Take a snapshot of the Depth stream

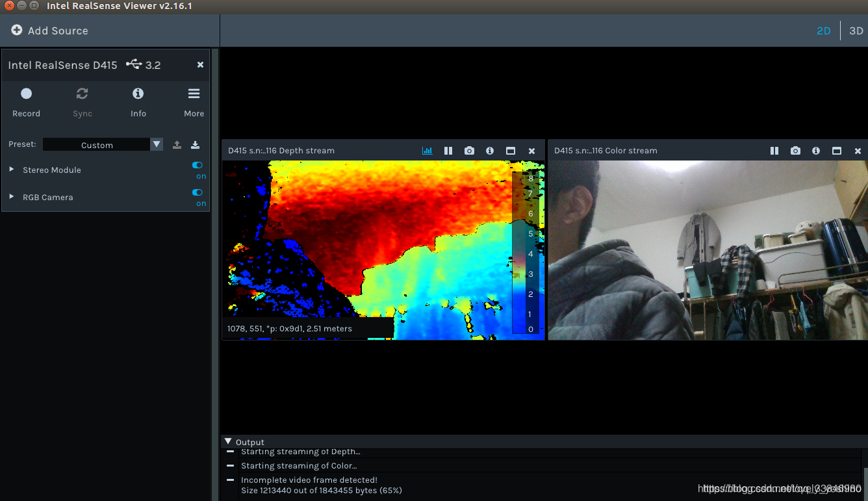(469, 151)
